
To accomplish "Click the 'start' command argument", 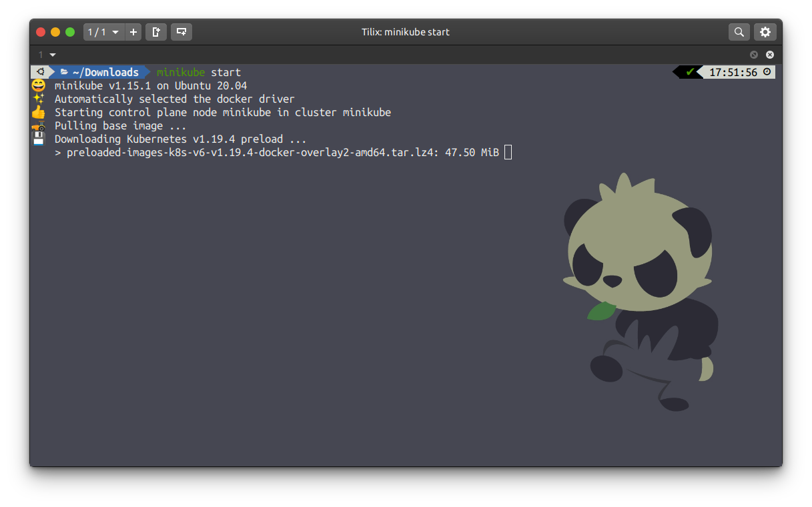I will click(226, 72).
